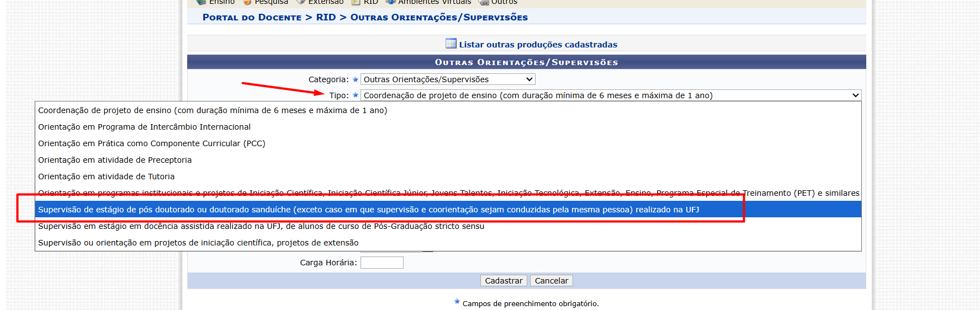Screen dimensions: 980x310
Task: Open the Outros menu
Action: [x=498, y=2]
